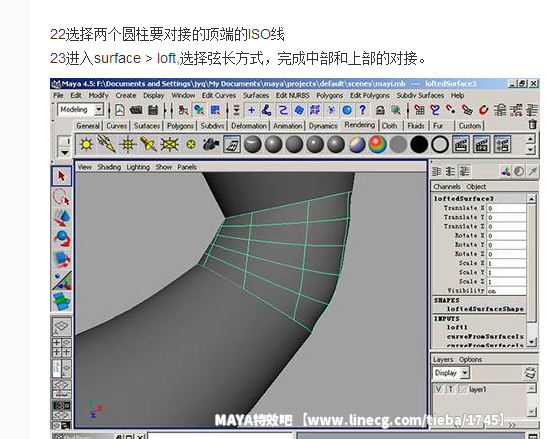Switch to Surfaces shelf tab
This screenshot has width=546, height=439.
[147, 126]
